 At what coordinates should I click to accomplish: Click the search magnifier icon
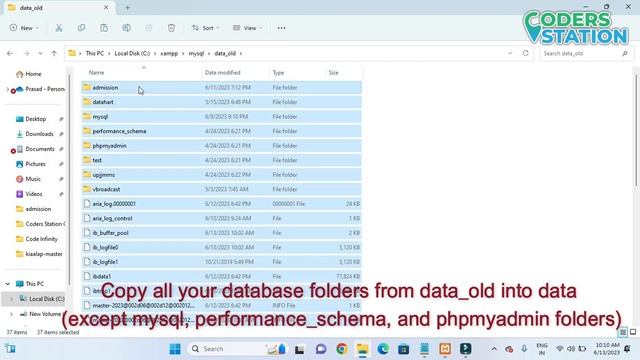click(x=624, y=53)
